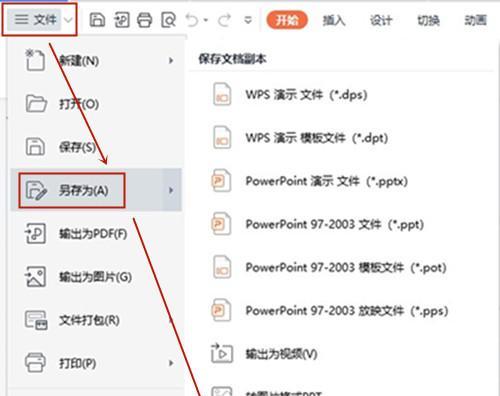Viewport: 500px width, 396px height.
Task: Click the PowerPoint icon for *.ppt
Action: click(x=221, y=224)
